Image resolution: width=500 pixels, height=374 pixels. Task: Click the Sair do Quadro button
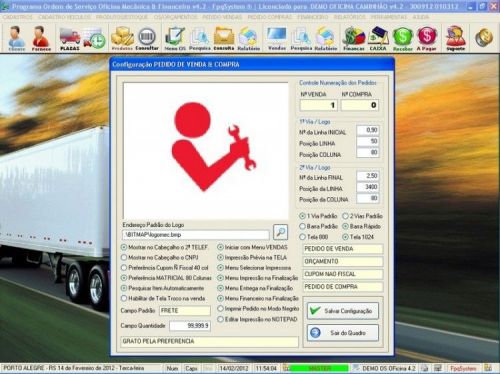343,333
